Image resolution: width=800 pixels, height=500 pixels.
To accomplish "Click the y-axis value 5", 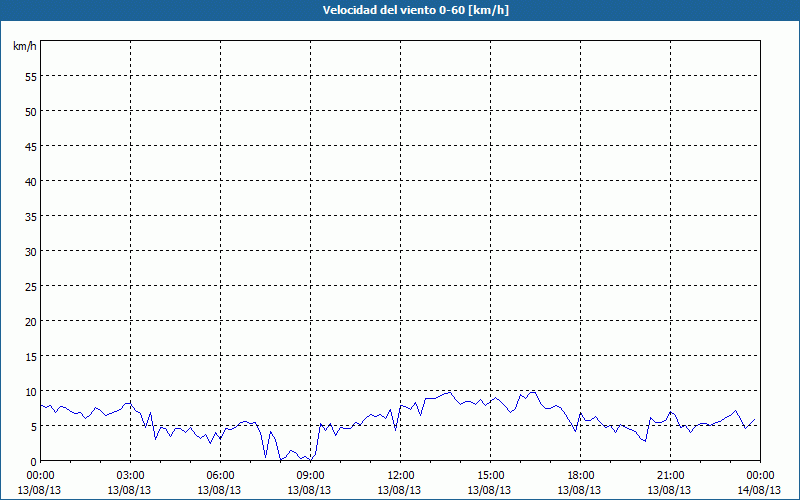I will pyautogui.click(x=34, y=427).
